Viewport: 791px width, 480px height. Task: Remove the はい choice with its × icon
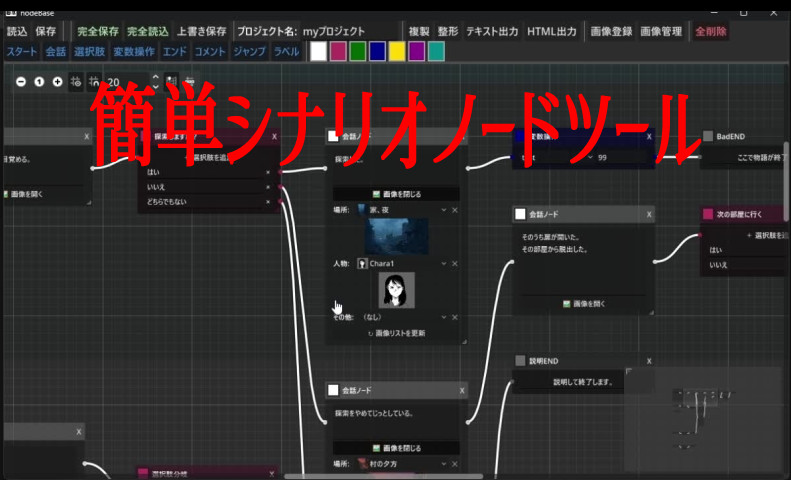[268, 172]
